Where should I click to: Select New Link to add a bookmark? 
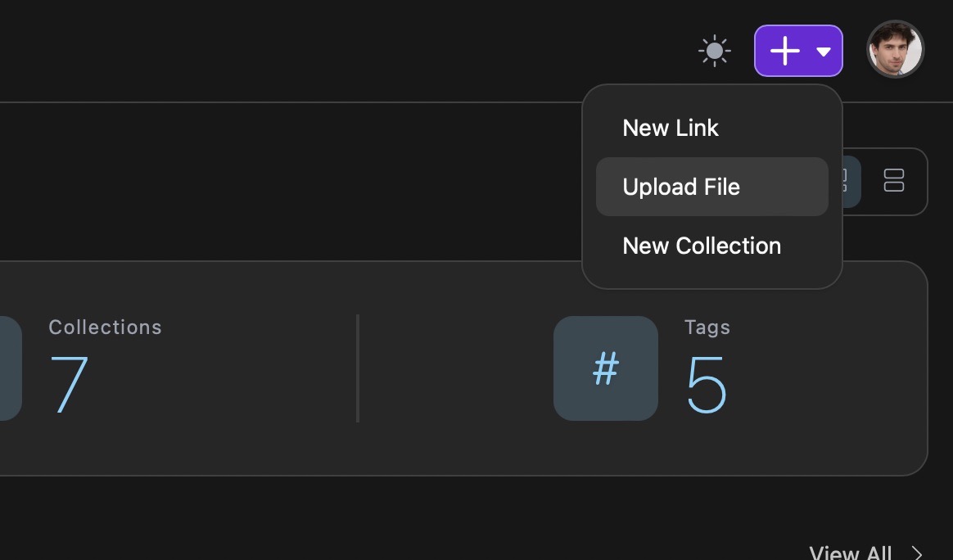click(671, 128)
